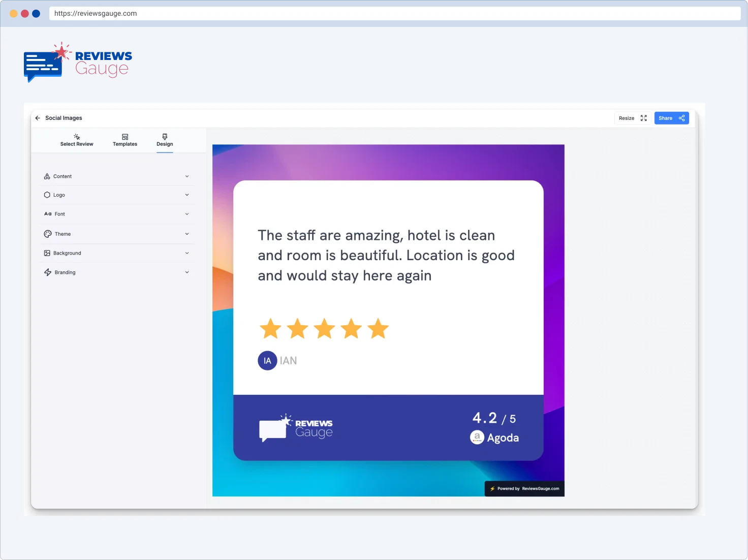Expand the Logo section chevron
Image resolution: width=748 pixels, height=560 pixels.
pos(187,195)
